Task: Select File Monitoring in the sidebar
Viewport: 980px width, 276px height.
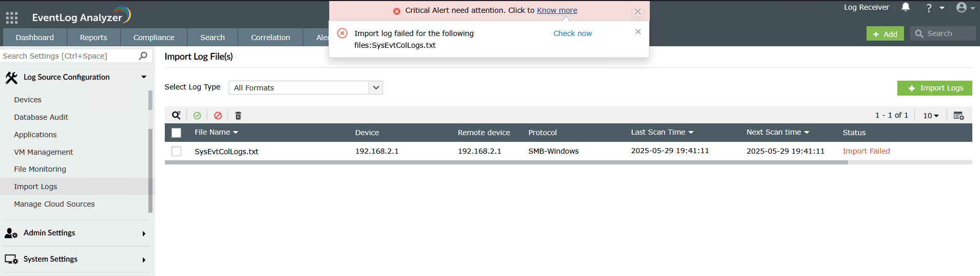Action: 40,169
